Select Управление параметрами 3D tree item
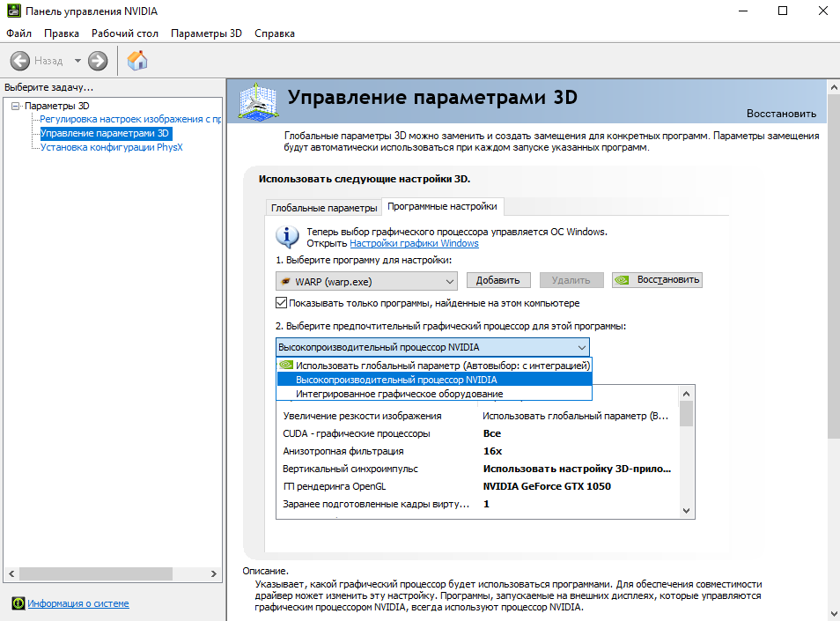The width and height of the screenshot is (840, 621). pos(106,133)
